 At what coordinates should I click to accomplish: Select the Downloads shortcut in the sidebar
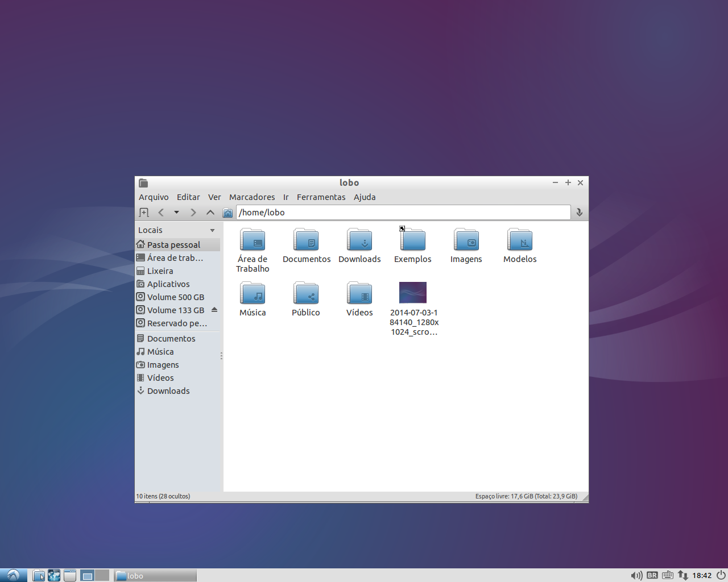point(168,390)
